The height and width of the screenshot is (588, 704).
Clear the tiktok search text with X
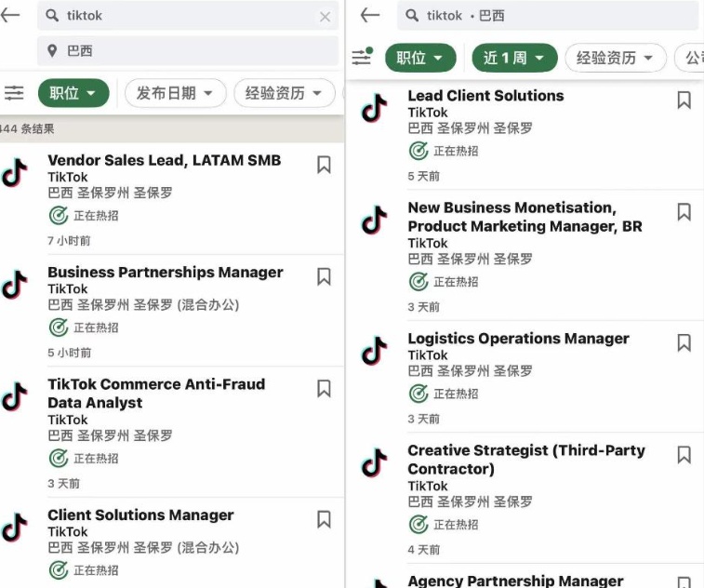(x=325, y=17)
